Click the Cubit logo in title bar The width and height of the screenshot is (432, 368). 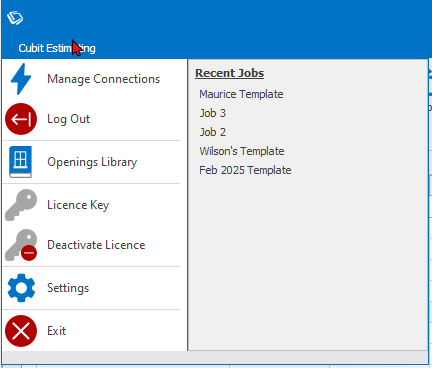point(15,18)
